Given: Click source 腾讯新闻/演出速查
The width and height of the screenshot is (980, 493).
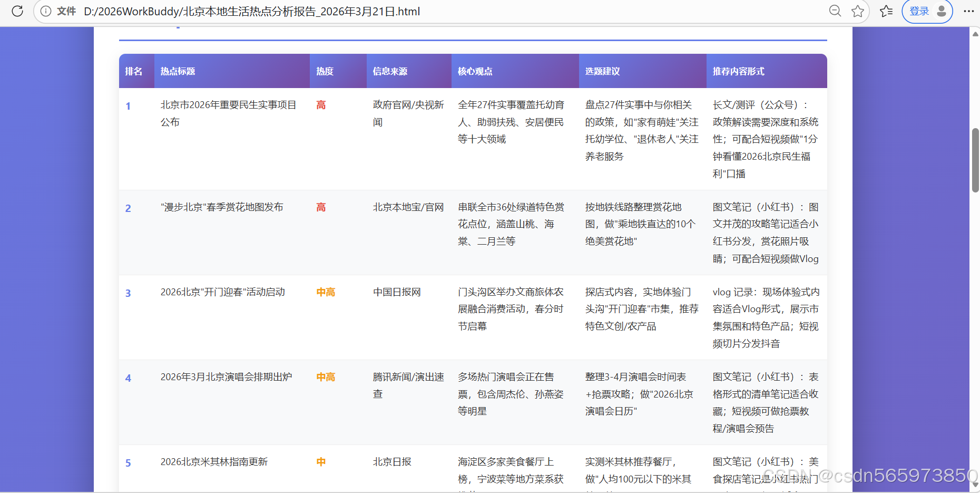Looking at the screenshot, I should pos(408,385).
